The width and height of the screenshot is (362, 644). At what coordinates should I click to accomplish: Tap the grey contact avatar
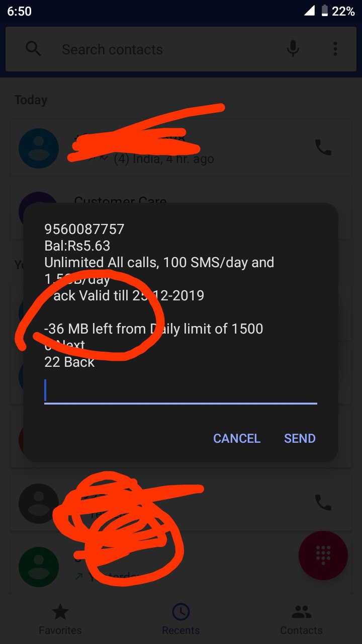[39, 504]
